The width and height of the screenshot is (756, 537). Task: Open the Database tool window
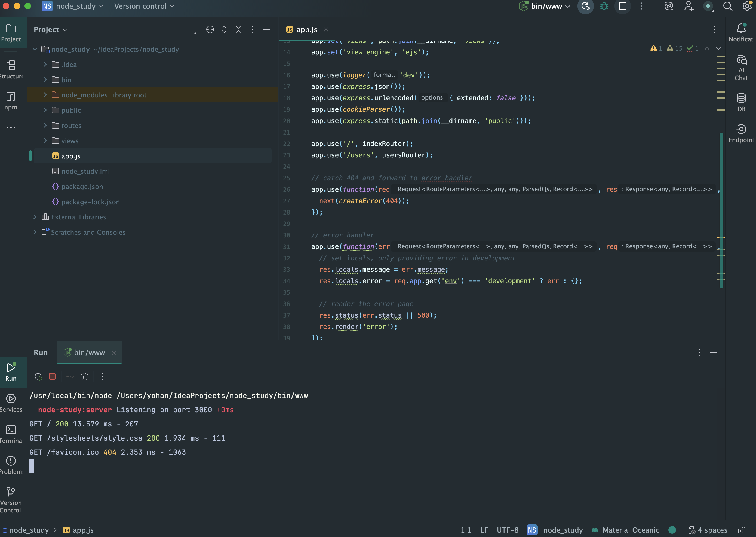tap(741, 102)
